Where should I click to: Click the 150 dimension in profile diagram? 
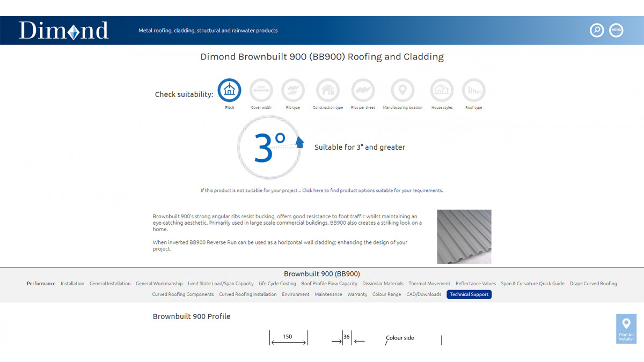pyautogui.click(x=288, y=337)
